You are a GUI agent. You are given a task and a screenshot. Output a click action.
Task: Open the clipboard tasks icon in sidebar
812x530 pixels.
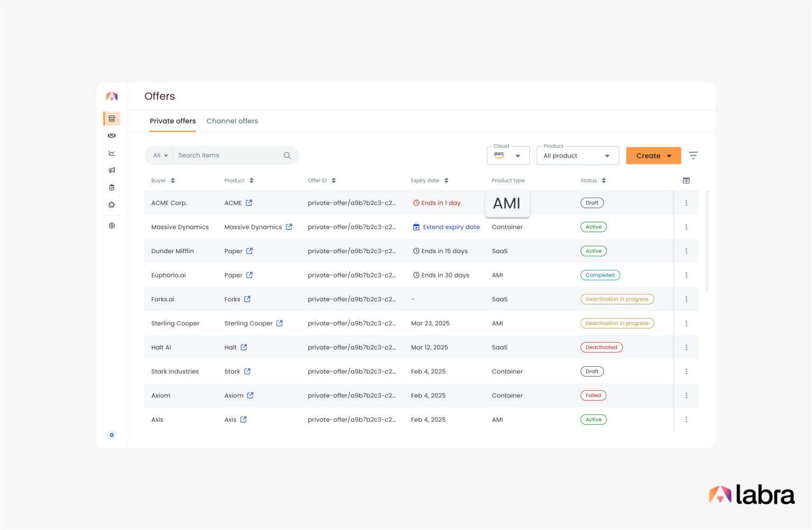tap(112, 187)
